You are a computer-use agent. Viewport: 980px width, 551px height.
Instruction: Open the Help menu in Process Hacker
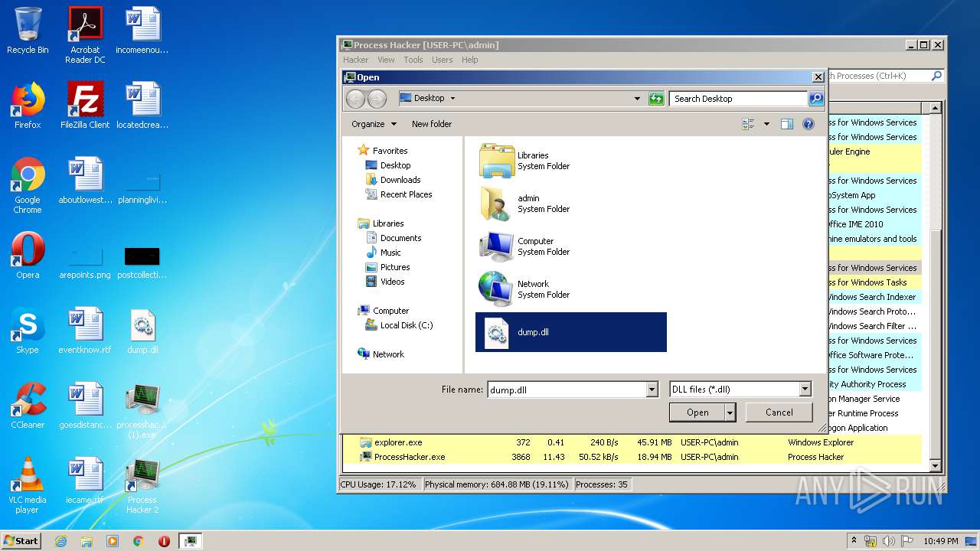pos(470,60)
